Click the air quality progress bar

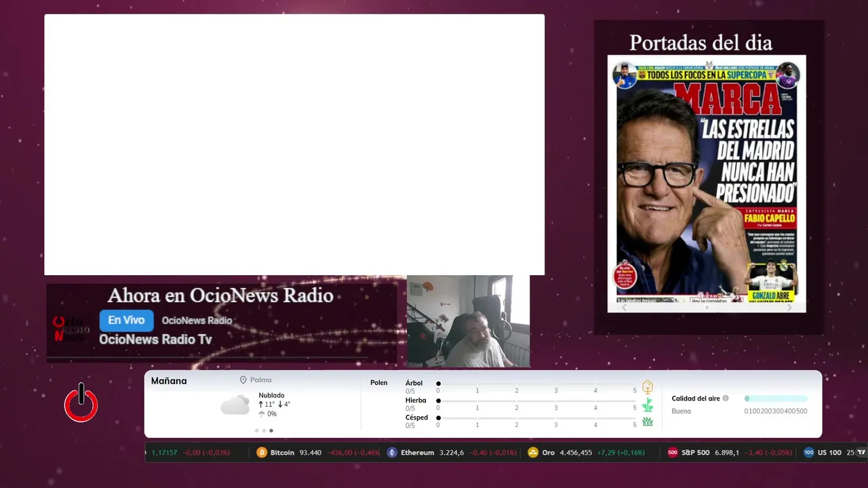(x=776, y=399)
